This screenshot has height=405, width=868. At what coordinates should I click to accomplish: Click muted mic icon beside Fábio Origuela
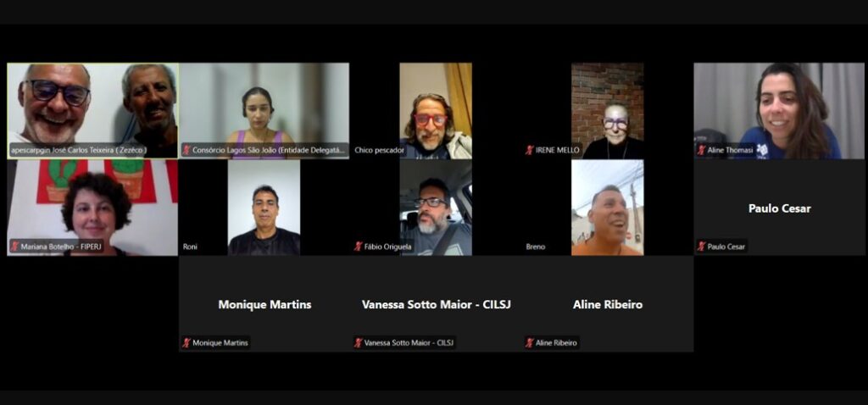coord(359,247)
